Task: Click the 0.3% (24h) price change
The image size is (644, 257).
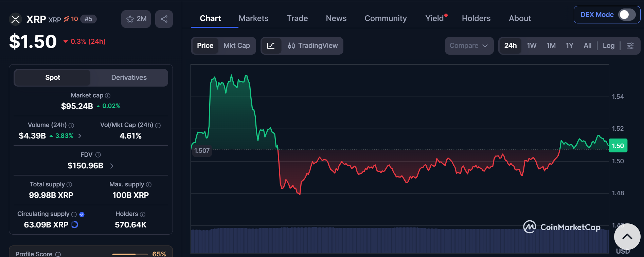Action: coord(85,41)
